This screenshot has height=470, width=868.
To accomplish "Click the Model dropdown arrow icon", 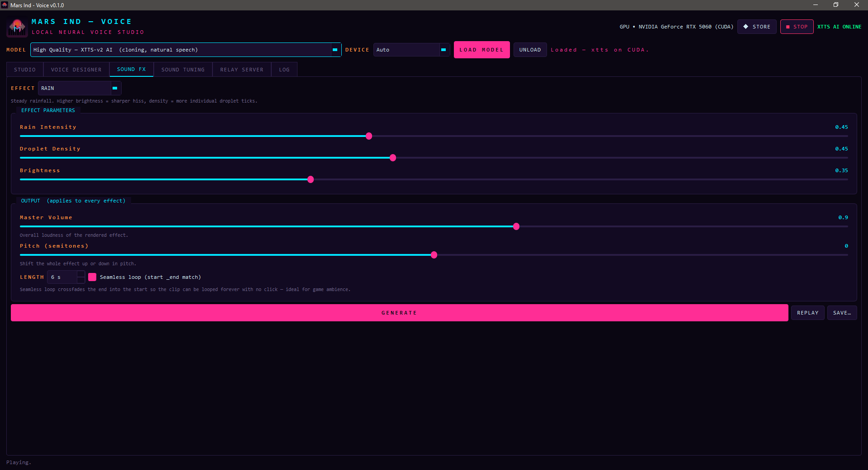I will tap(335, 50).
